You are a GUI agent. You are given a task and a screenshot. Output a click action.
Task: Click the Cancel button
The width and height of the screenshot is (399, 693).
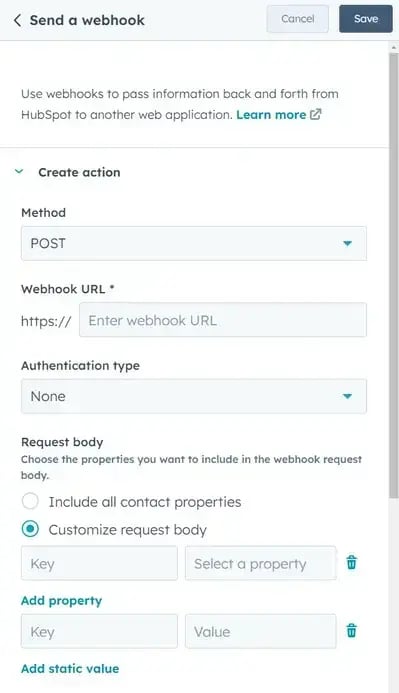(x=297, y=19)
